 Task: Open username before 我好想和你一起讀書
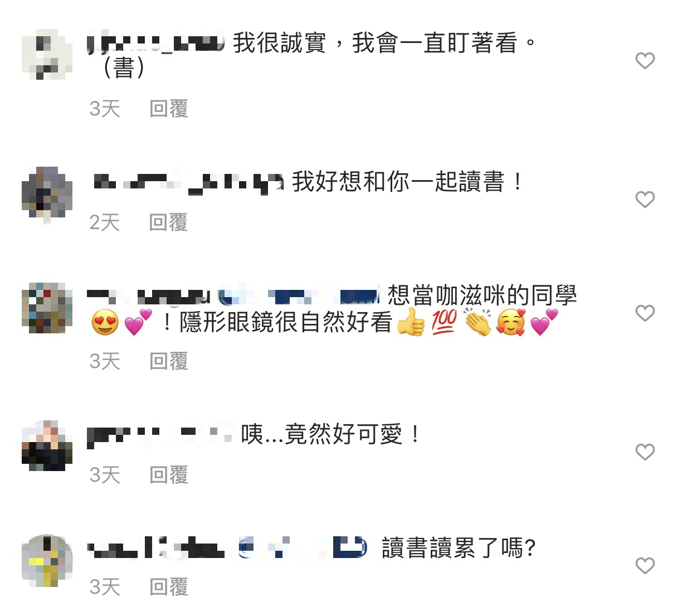189,182
